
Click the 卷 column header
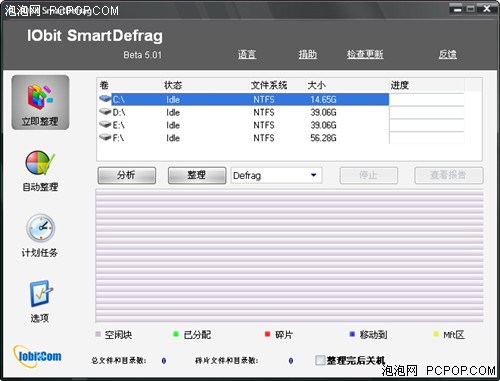(x=104, y=85)
